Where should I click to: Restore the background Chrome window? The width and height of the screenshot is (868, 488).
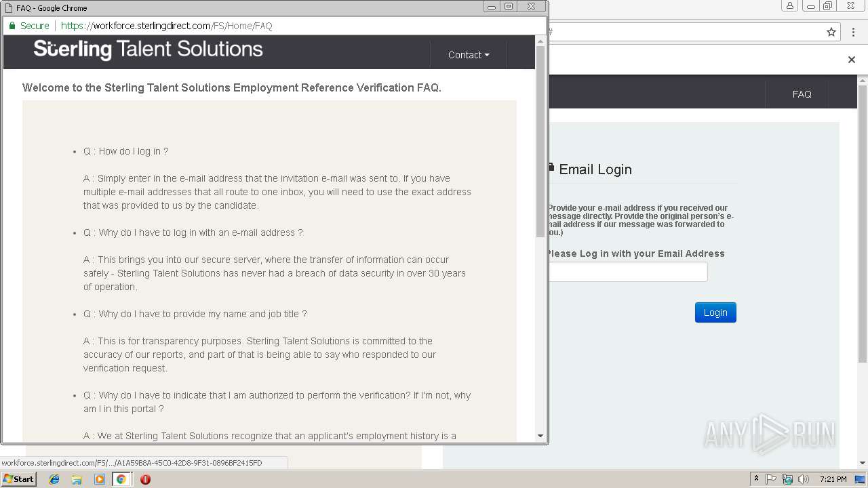click(x=827, y=6)
